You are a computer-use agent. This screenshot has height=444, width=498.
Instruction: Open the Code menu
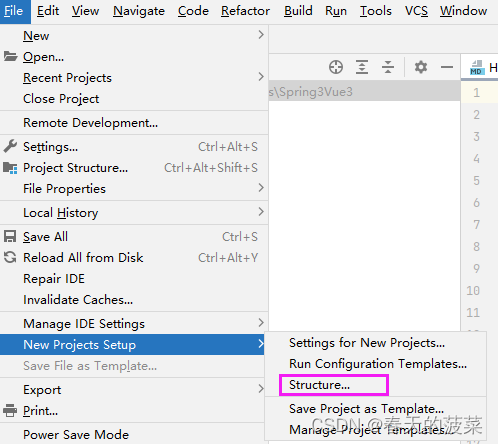click(x=193, y=11)
